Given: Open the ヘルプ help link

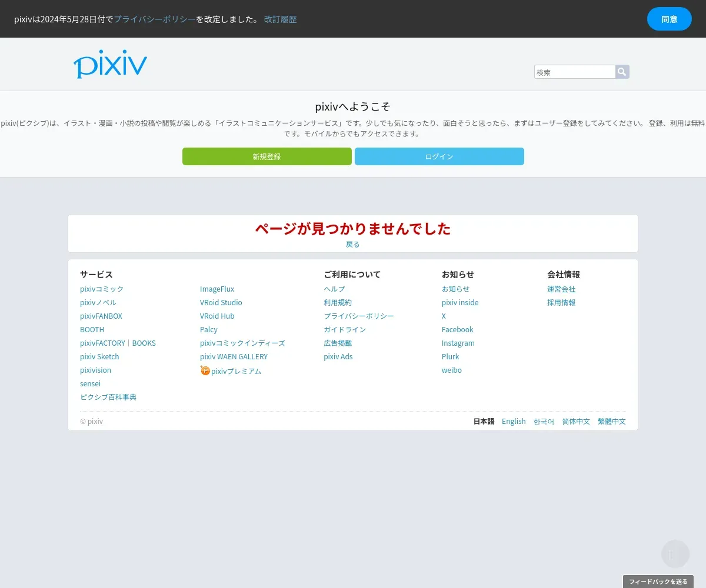Looking at the screenshot, I should (x=334, y=289).
